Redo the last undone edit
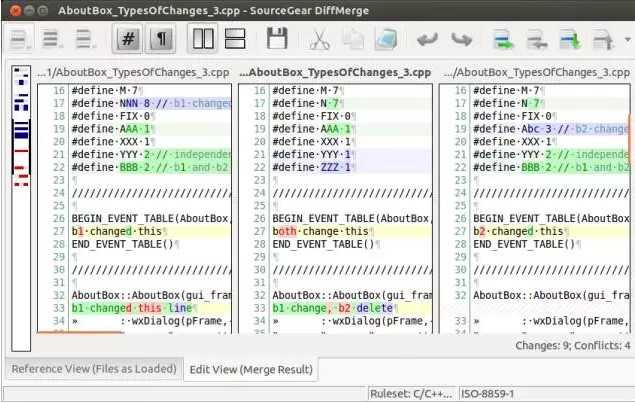The height and width of the screenshot is (403, 635). [462, 40]
